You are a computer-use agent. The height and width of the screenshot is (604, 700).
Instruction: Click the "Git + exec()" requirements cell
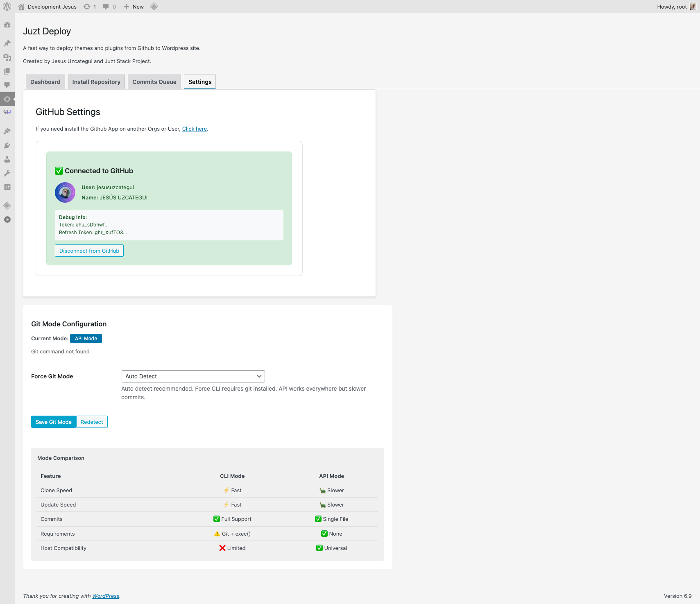[x=232, y=534]
